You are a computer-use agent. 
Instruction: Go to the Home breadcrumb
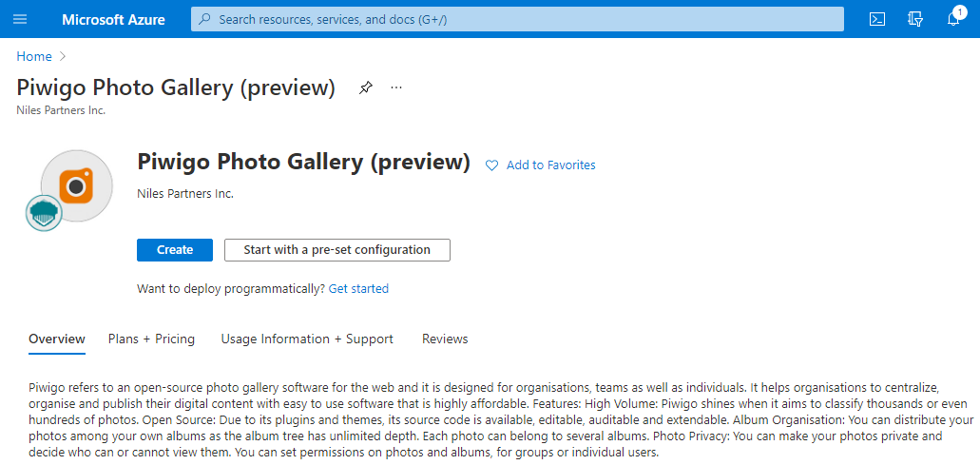coord(34,56)
